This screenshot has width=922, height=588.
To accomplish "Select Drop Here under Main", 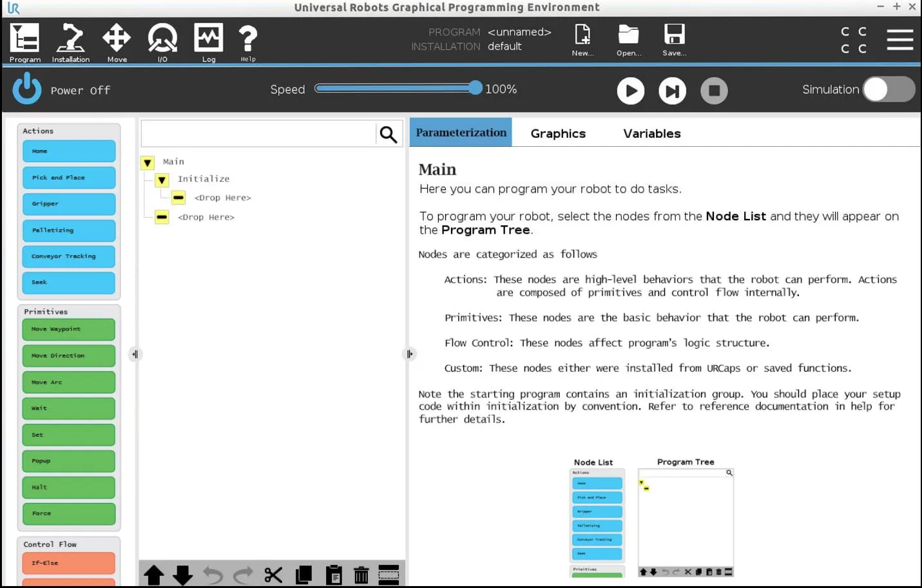I will click(x=206, y=217).
